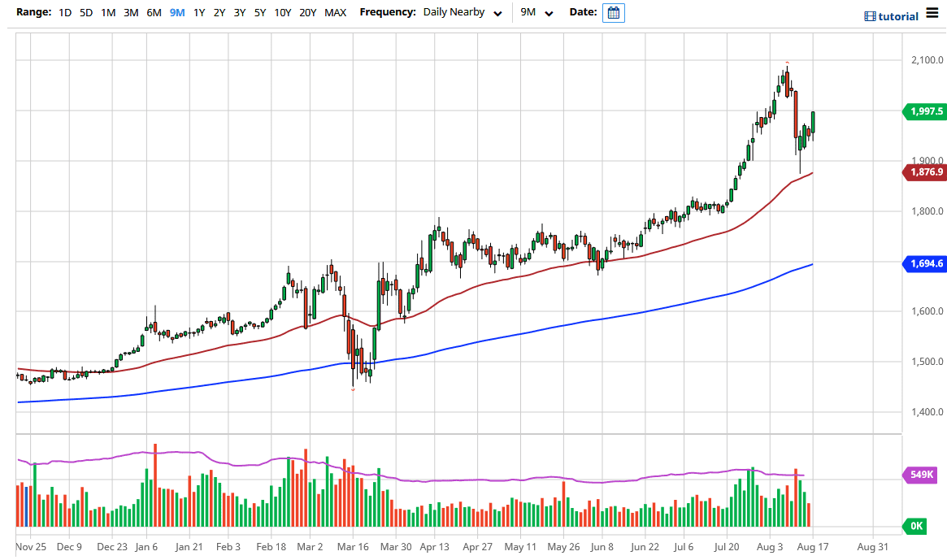Click the green 1,997.5 price label
The height and width of the screenshot is (560, 947).
pos(924,112)
